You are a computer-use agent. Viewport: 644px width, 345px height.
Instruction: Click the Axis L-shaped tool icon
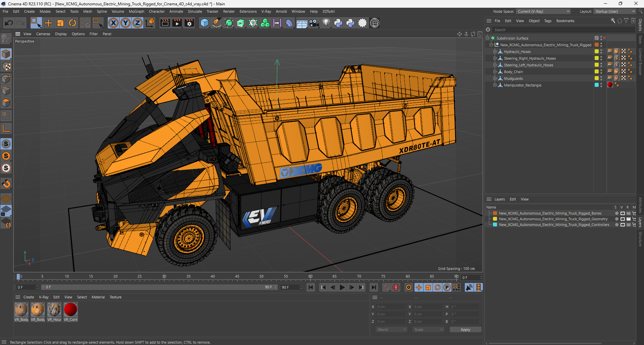tap(6, 128)
